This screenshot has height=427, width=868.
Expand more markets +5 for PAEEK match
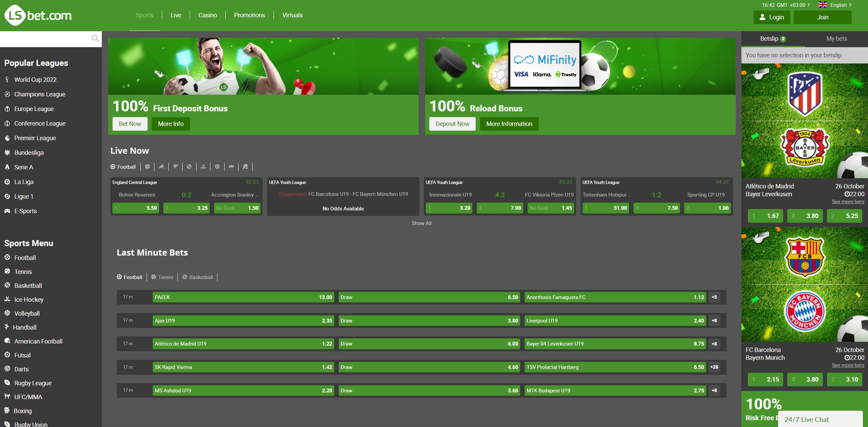[714, 297]
